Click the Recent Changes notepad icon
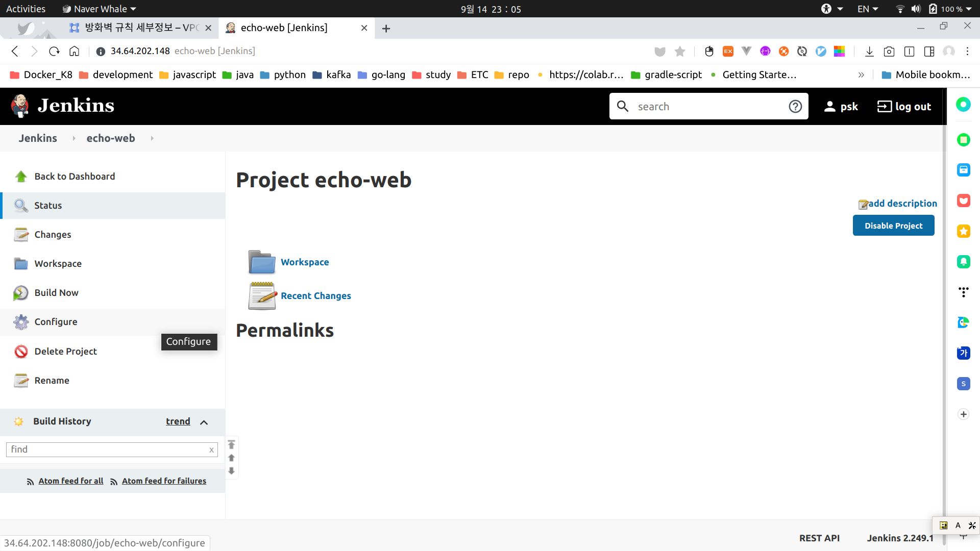Viewport: 980px width, 551px height. click(262, 296)
